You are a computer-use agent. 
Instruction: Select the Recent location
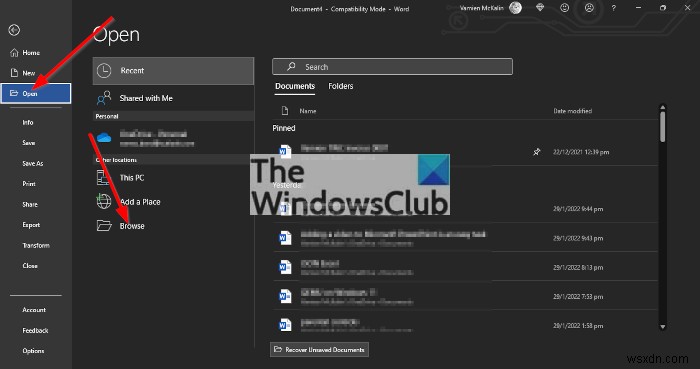point(173,70)
